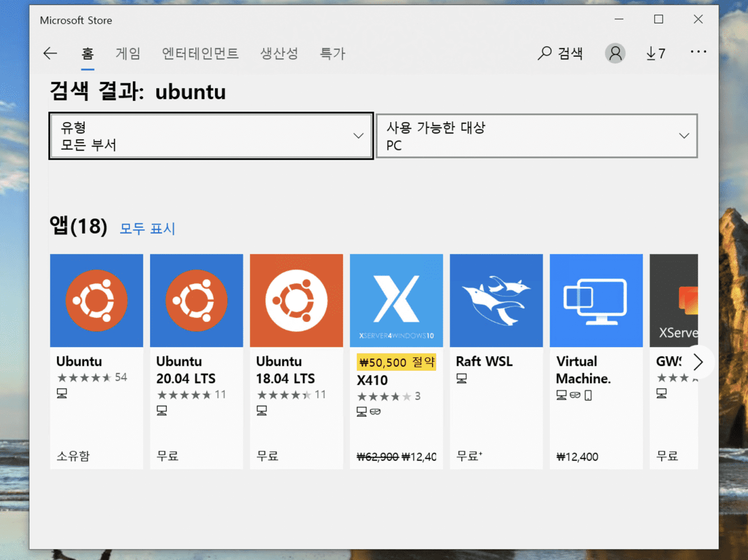Click the 앱(18) section heading
The height and width of the screenshot is (560, 748).
point(78,226)
